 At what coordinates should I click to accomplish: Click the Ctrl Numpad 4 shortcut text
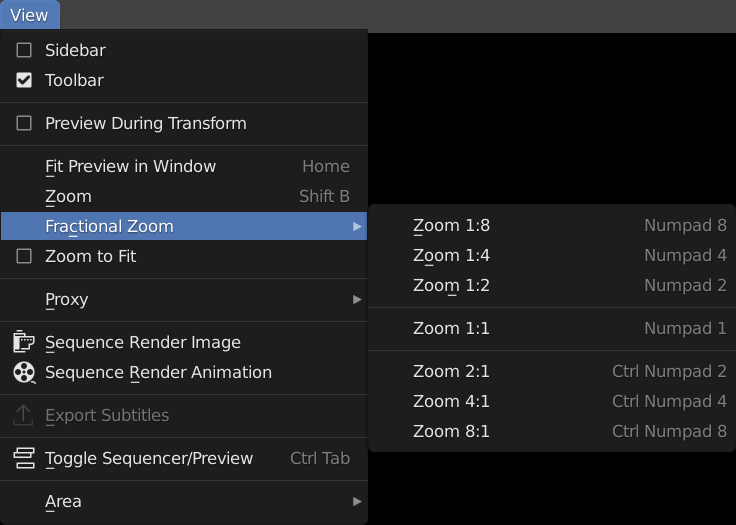coord(669,401)
